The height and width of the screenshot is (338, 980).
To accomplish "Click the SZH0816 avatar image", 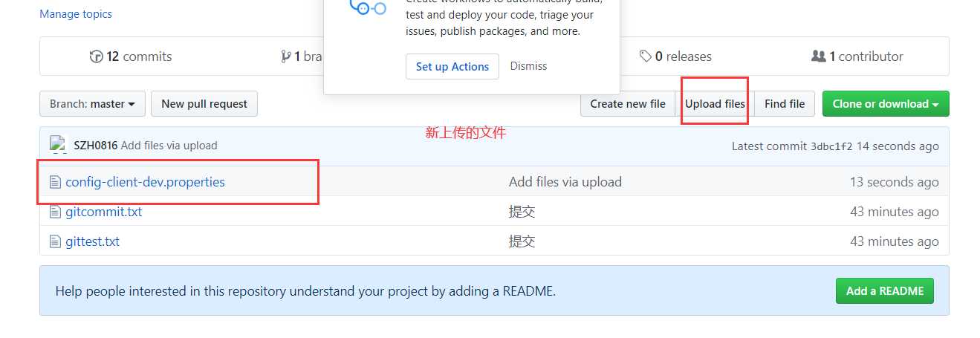I will click(58, 145).
